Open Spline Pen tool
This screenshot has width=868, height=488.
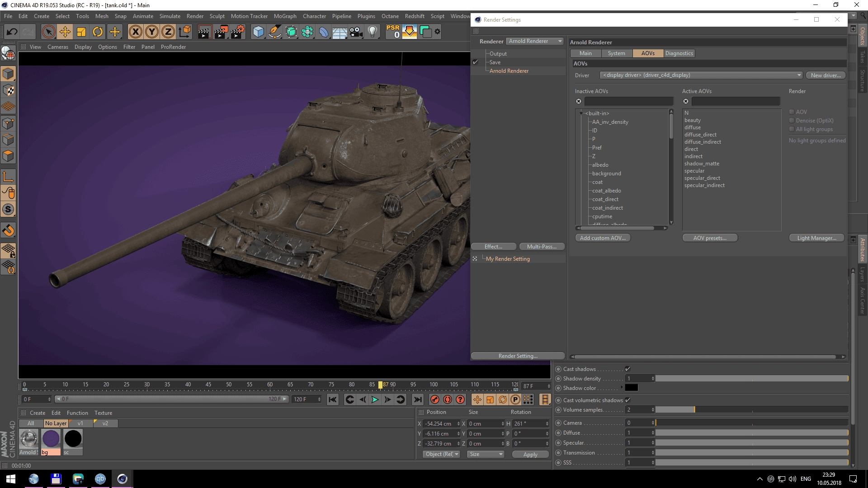click(274, 32)
